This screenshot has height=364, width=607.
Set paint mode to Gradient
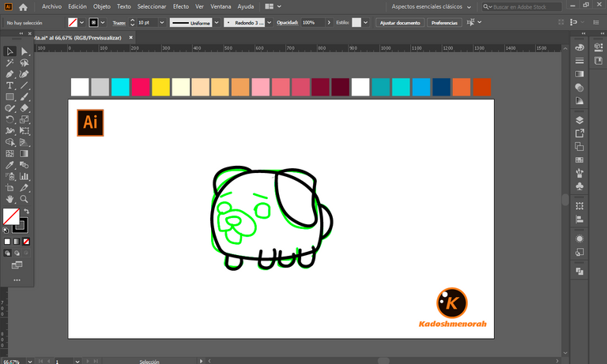pos(17,242)
